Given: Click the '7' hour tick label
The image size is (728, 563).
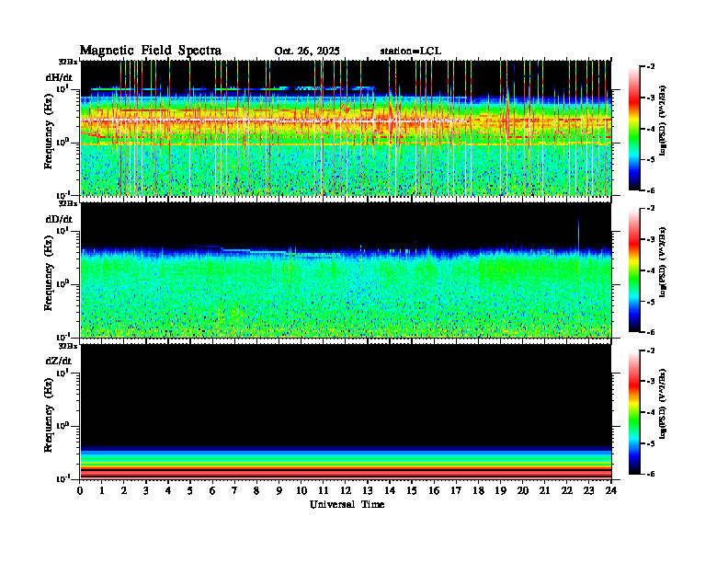Looking at the screenshot, I should [x=235, y=490].
